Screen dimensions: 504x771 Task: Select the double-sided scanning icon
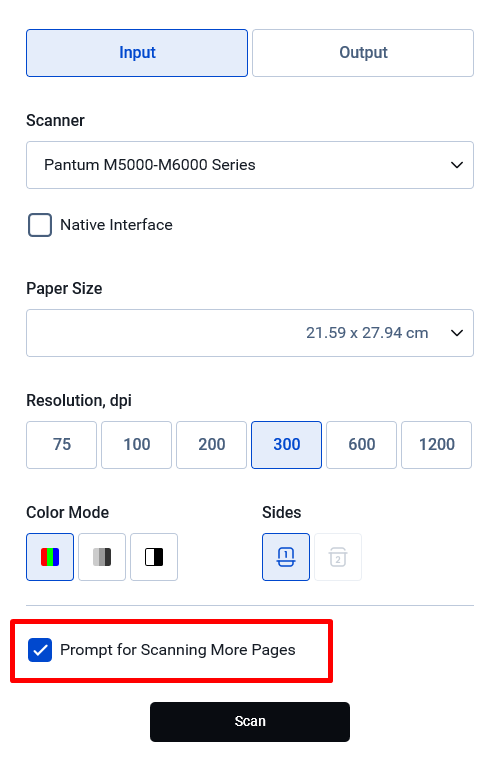point(338,557)
